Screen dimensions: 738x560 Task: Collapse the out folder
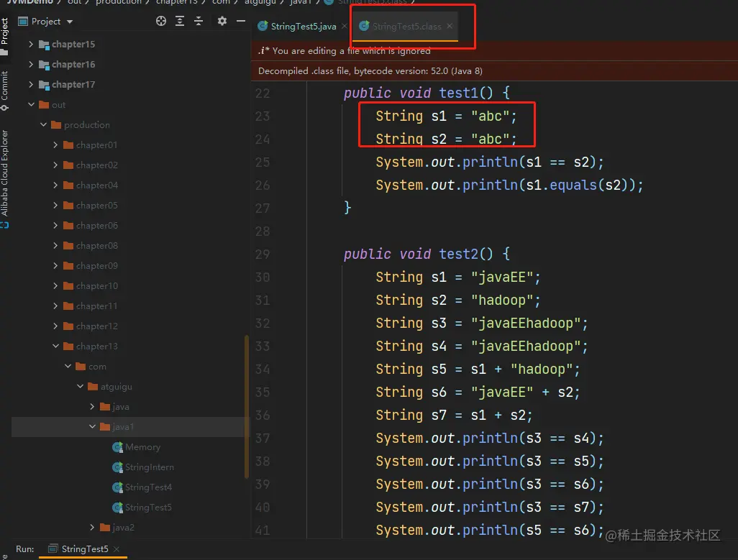pyautogui.click(x=31, y=104)
